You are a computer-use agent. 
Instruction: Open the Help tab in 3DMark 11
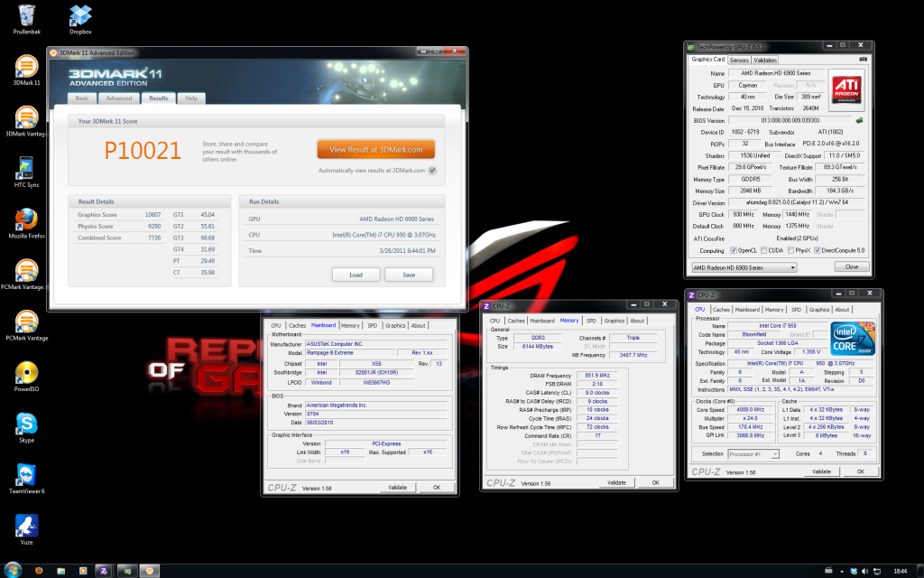pyautogui.click(x=191, y=98)
